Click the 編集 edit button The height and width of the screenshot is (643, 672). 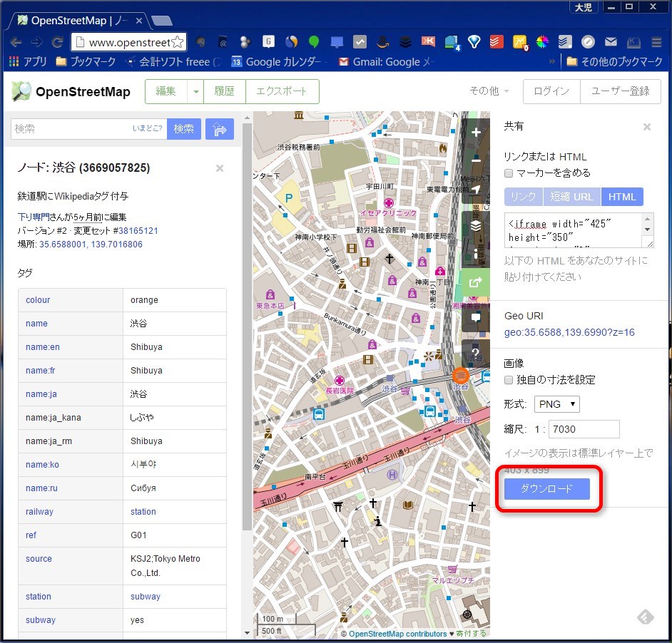click(166, 91)
